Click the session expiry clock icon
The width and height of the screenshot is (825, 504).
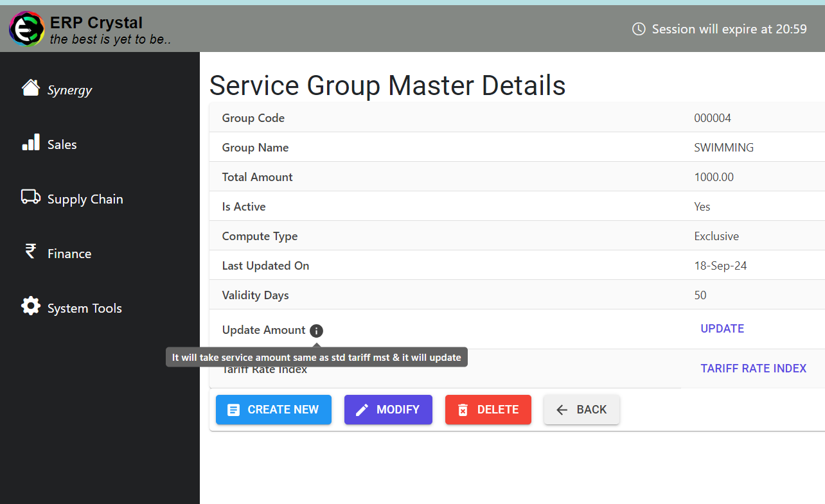click(637, 29)
